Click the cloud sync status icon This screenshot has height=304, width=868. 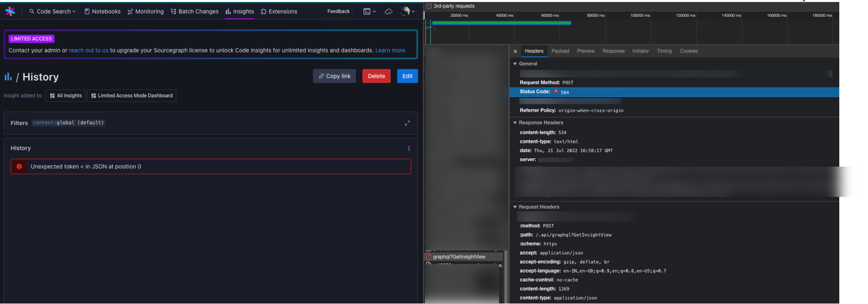[388, 11]
